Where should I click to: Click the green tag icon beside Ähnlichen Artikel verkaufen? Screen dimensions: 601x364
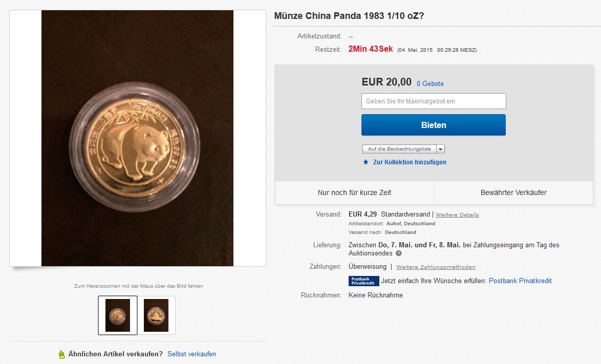[62, 354]
